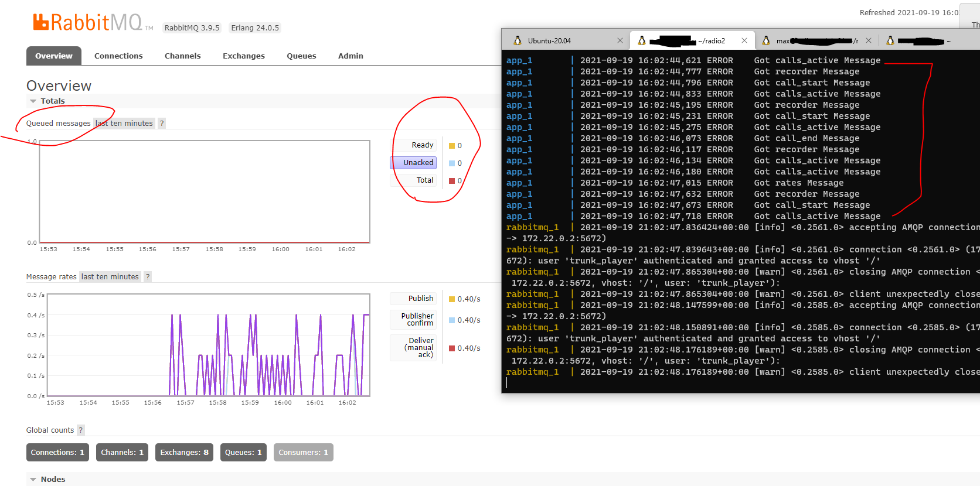Click the Consumers: 1 badge
Screen dimensions: 980x486
(x=303, y=453)
